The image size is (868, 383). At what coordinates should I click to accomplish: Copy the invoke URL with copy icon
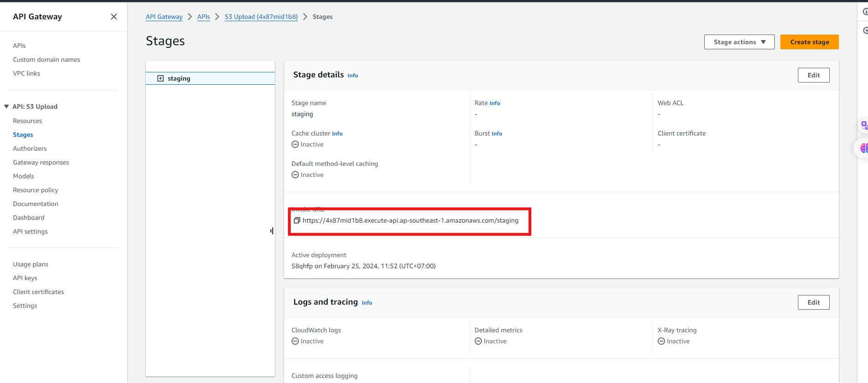(297, 220)
